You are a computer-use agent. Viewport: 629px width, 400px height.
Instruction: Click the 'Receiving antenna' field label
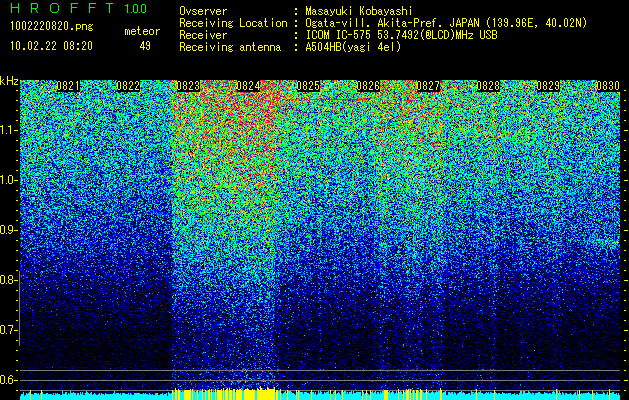tap(230, 47)
